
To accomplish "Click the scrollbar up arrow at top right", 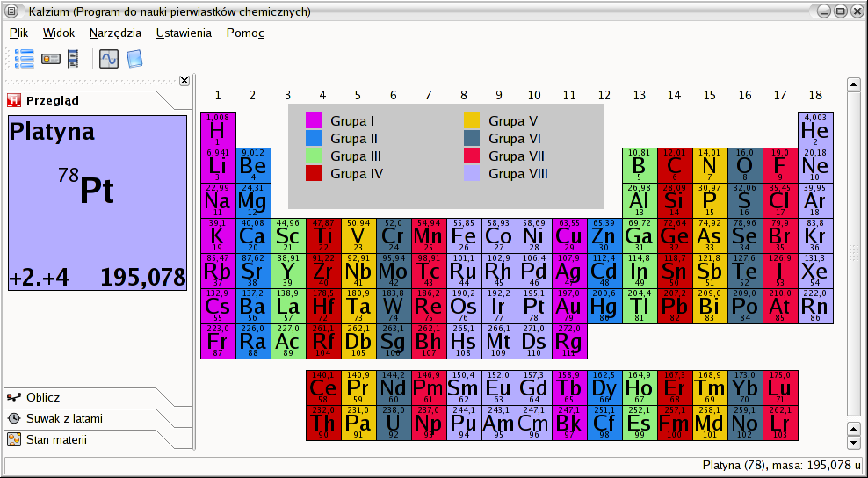I will coord(853,84).
